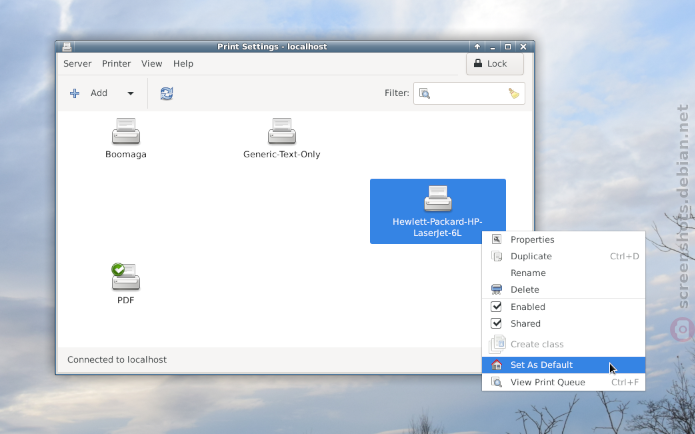The width and height of the screenshot is (695, 434).
Task: Uncheck the Enabled checkbox
Action: [496, 306]
